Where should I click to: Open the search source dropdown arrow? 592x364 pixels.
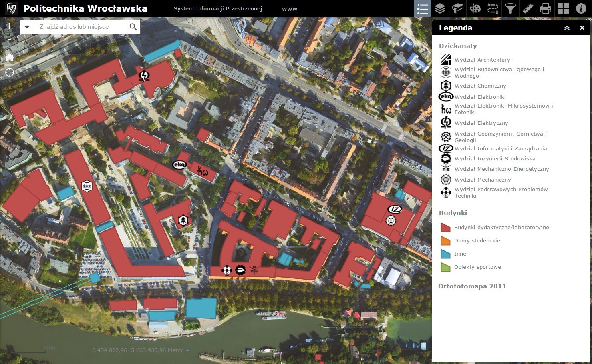tap(27, 27)
